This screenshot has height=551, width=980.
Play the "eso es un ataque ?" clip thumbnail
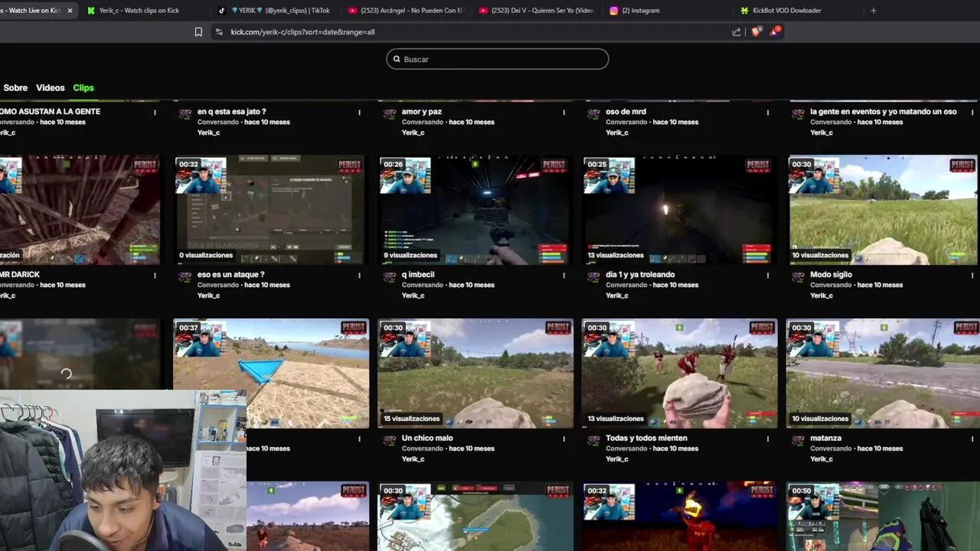coord(270,210)
